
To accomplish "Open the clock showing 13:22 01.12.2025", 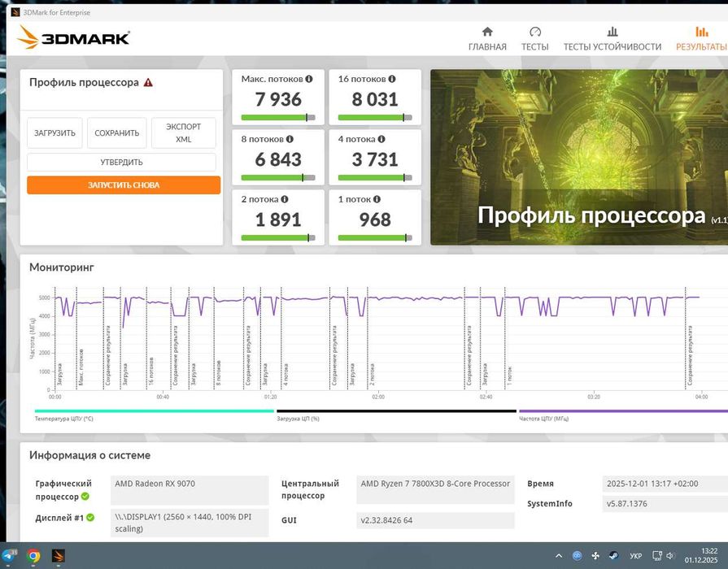I will click(701, 555).
